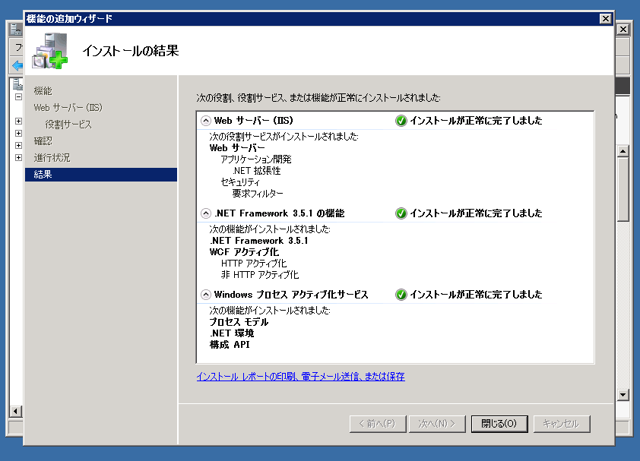The image size is (640, 461).
Task: Click the セキュリティ entry in results
Action: pyautogui.click(x=240, y=182)
